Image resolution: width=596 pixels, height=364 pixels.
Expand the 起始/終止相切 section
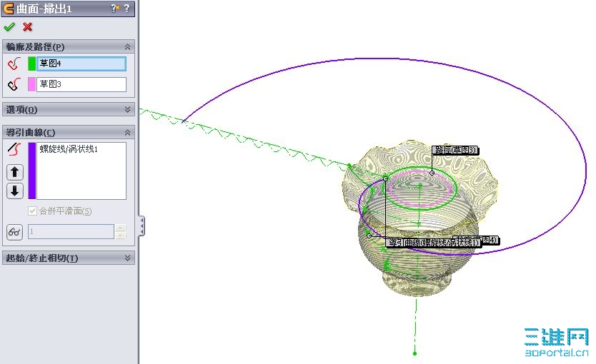pos(127,258)
